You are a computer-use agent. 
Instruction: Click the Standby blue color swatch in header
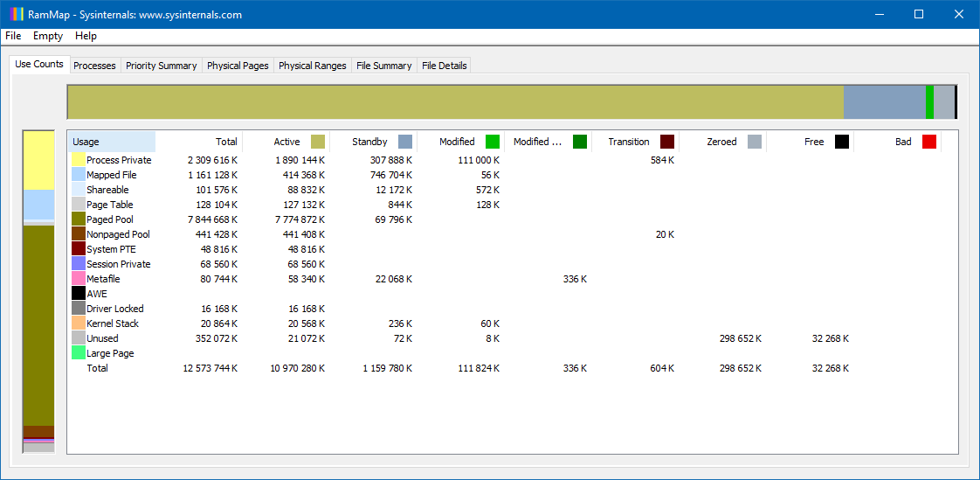[405, 142]
